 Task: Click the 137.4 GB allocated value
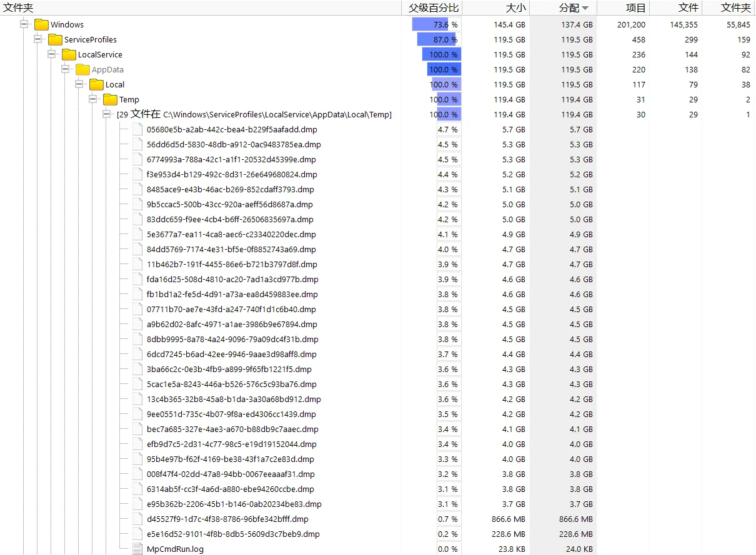(577, 24)
